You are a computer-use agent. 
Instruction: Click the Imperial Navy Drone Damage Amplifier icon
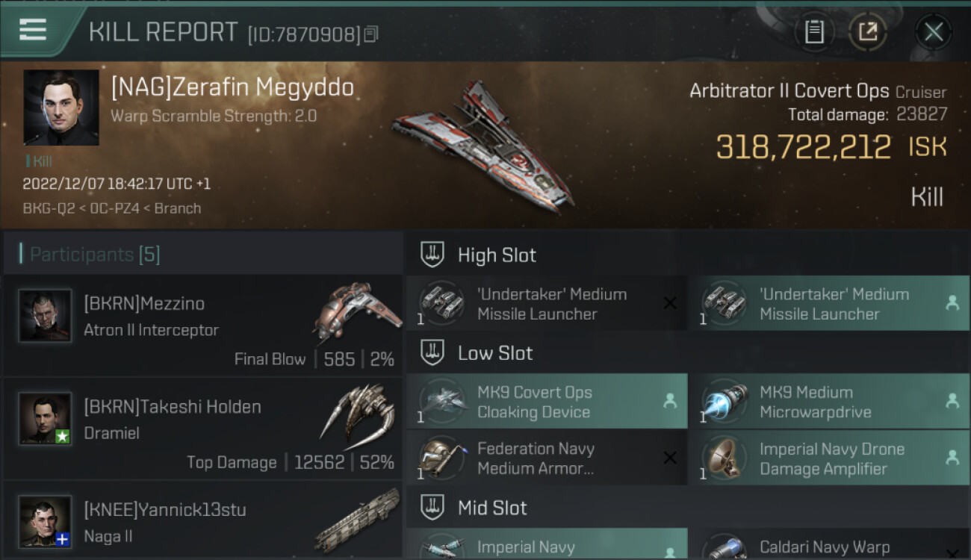[x=724, y=458]
